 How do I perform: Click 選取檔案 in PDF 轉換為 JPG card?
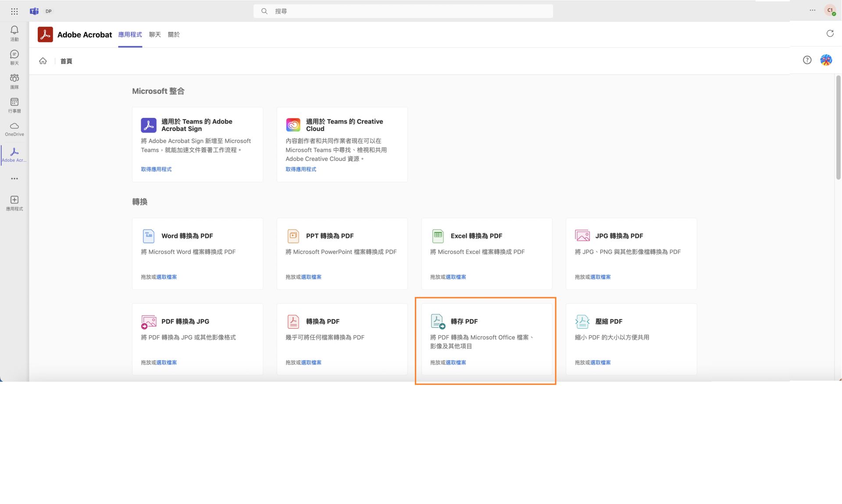click(167, 362)
